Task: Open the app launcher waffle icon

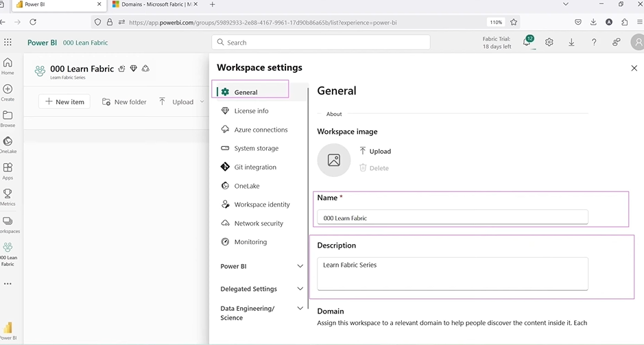Action: click(x=8, y=42)
